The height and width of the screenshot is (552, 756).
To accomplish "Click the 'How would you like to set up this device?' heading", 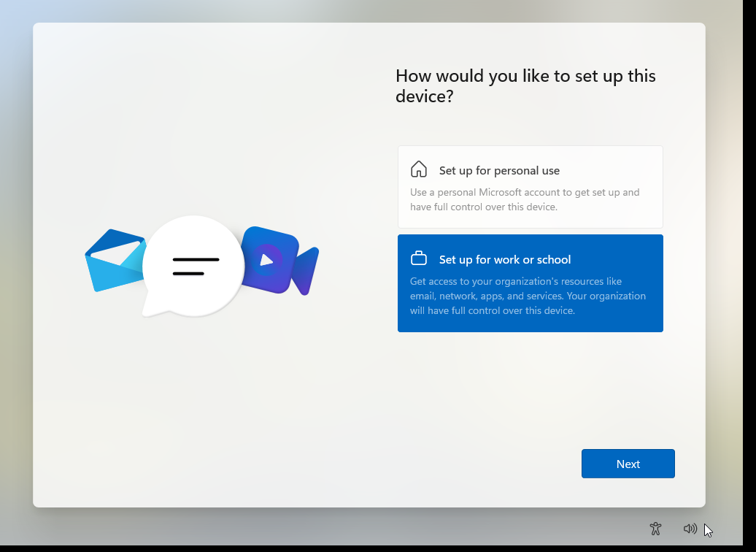I will pos(525,86).
